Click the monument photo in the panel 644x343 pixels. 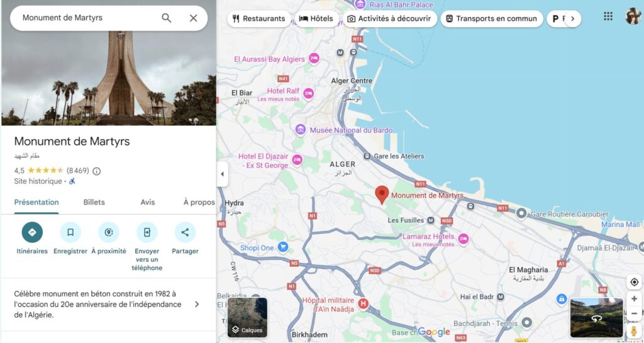(x=109, y=78)
